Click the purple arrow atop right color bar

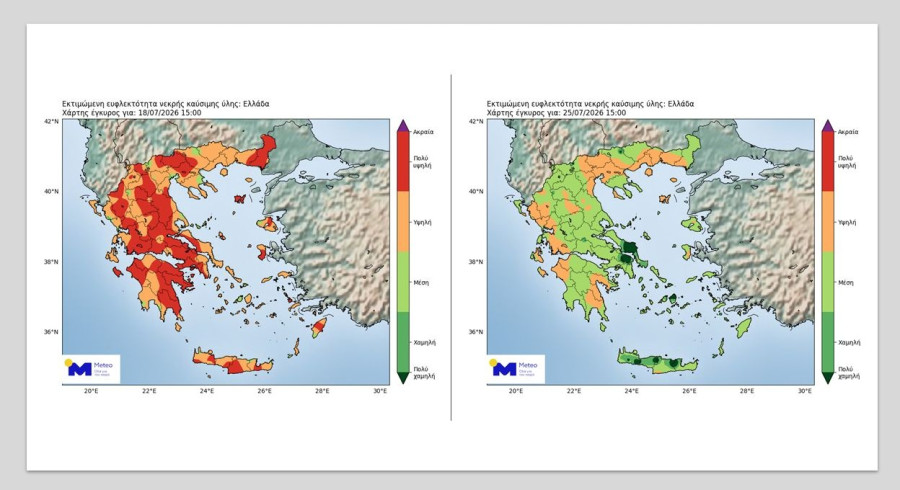click(828, 126)
